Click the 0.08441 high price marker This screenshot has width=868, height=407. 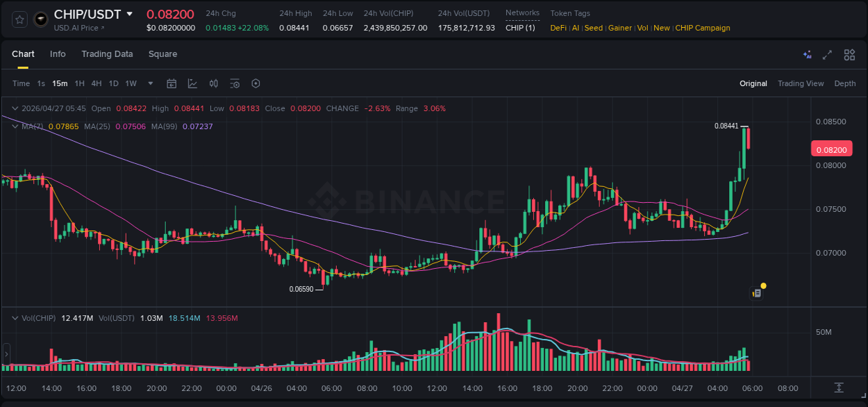pyautogui.click(x=726, y=126)
